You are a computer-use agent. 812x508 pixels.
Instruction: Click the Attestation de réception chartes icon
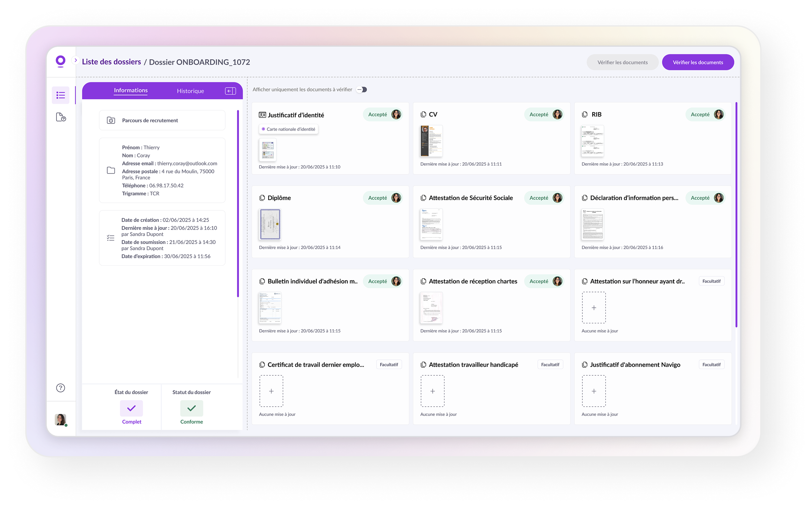click(x=423, y=281)
